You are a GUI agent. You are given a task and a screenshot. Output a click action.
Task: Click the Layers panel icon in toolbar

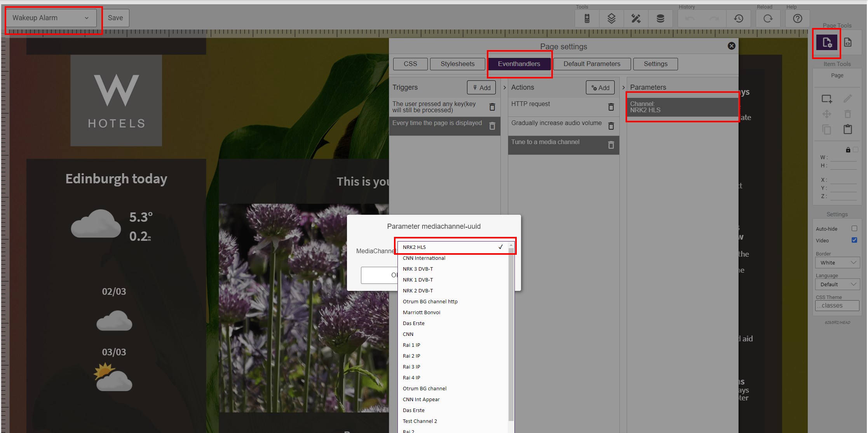[x=610, y=18]
